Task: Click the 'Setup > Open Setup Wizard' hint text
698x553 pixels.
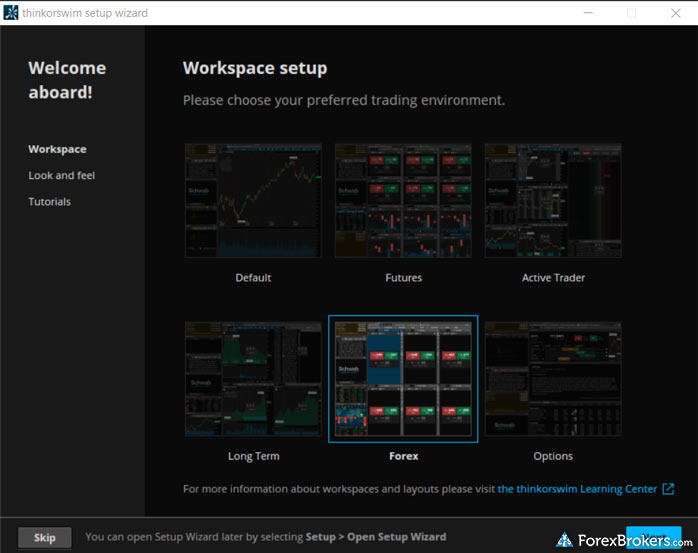Action: pyautogui.click(x=376, y=537)
